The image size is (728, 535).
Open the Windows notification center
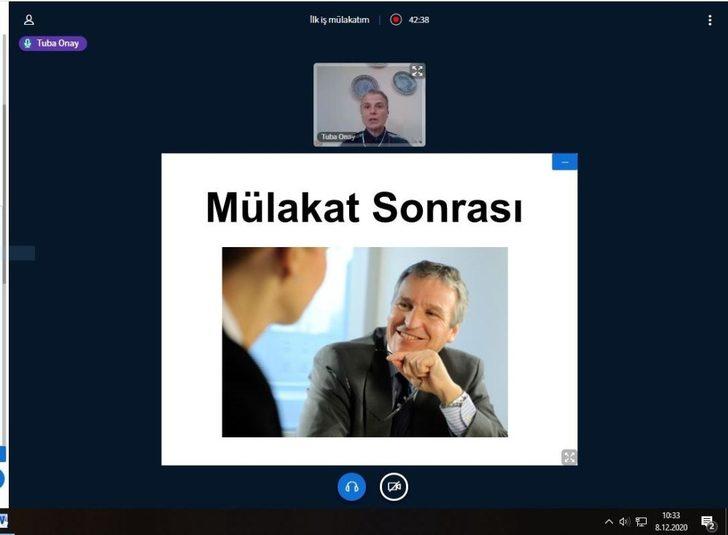tap(708, 522)
